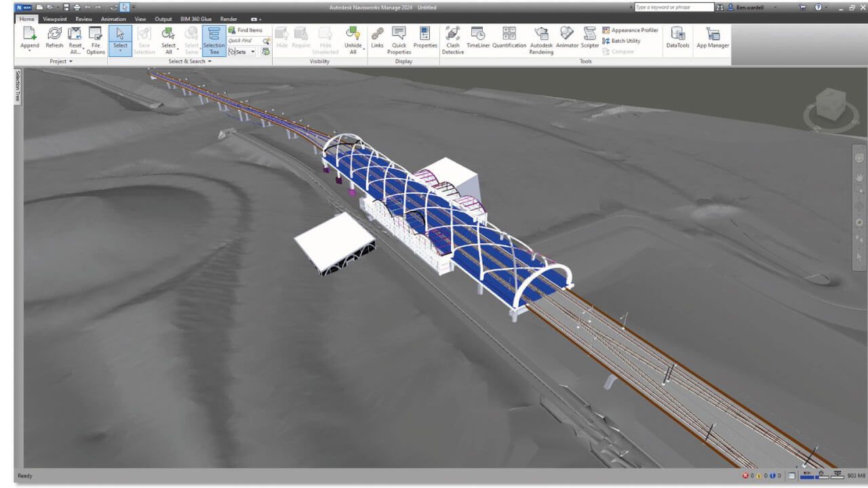Click the Reset All icon
This screenshot has width=868, height=488.
pos(75,34)
